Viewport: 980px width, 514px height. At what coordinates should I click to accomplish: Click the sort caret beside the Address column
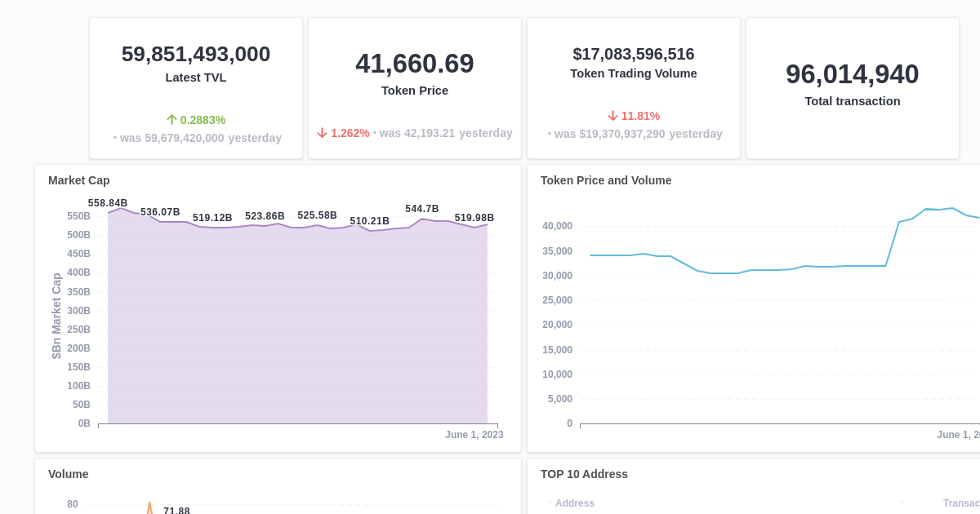(548, 503)
